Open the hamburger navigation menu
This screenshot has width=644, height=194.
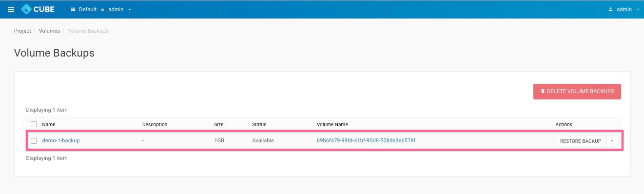pos(11,9)
